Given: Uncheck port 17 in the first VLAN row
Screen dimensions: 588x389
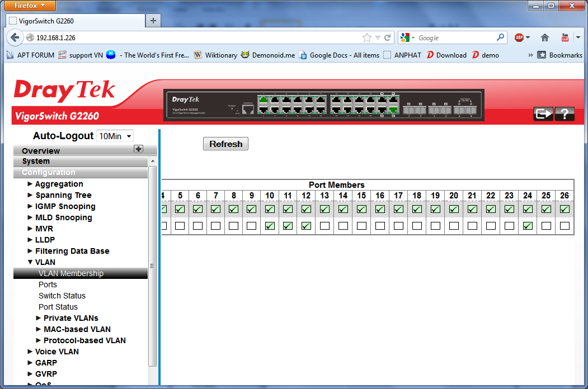Looking at the screenshot, I should coord(398,209).
